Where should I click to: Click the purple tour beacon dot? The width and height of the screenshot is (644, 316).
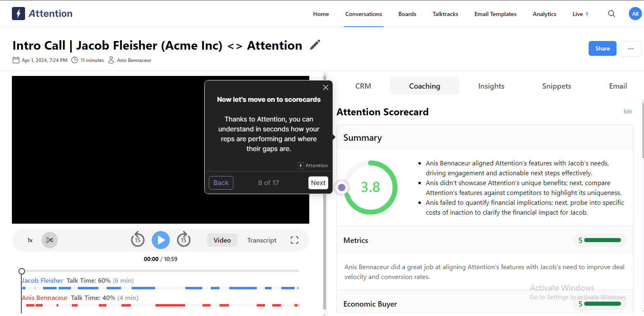342,188
